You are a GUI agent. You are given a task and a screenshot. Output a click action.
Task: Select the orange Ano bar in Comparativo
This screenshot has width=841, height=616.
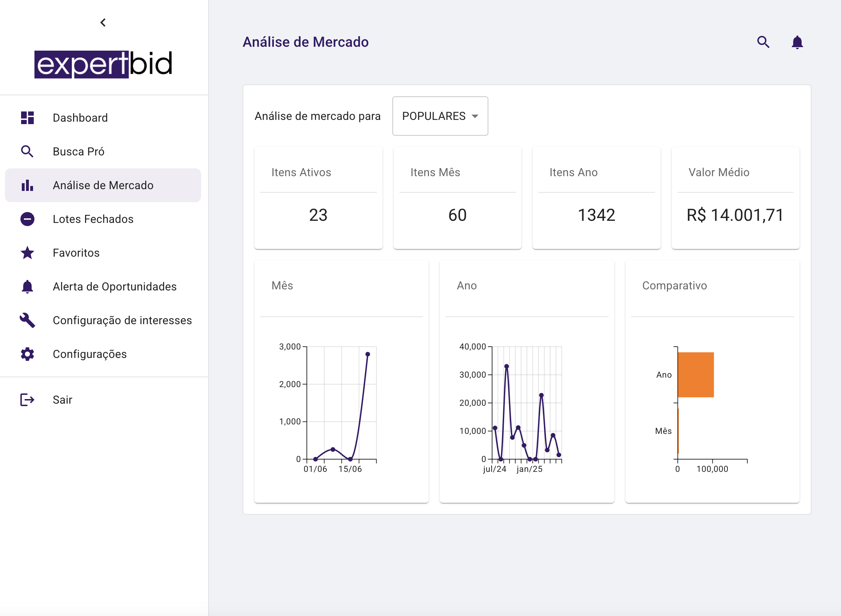(695, 374)
